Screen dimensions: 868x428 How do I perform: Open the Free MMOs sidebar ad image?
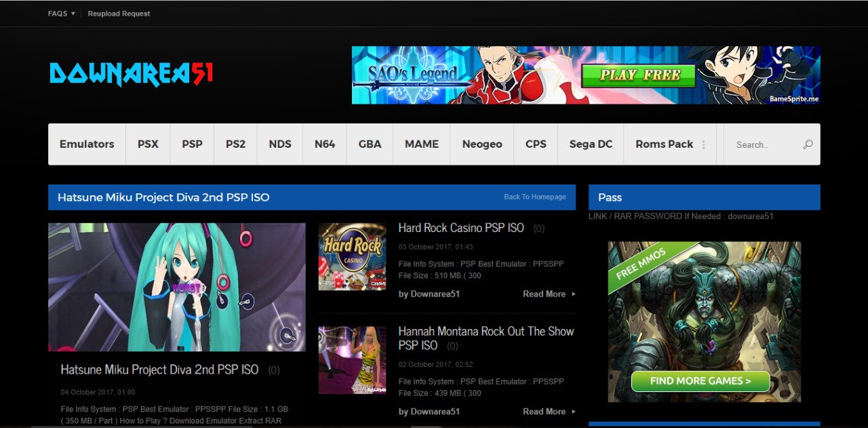pos(705,322)
